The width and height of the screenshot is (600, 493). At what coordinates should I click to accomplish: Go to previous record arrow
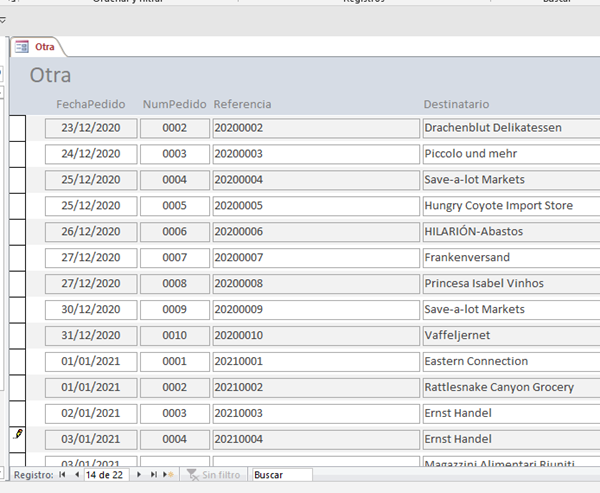pyautogui.click(x=77, y=475)
